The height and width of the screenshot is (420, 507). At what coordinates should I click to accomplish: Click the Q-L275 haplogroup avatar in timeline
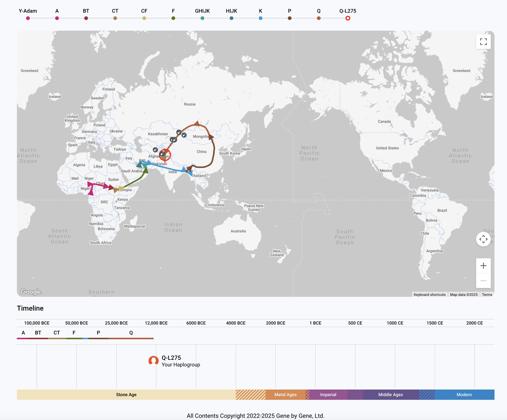153,361
